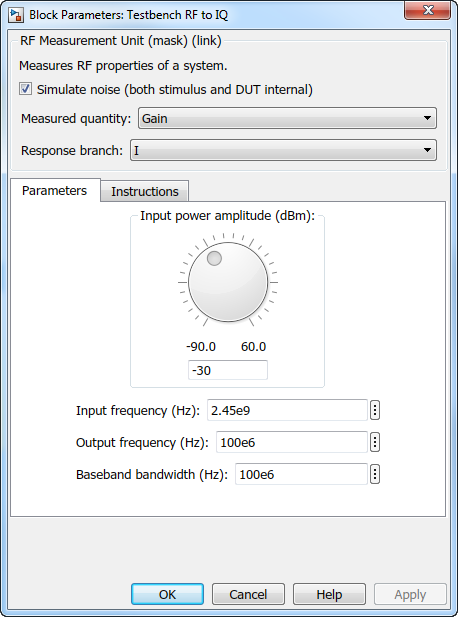Viewport: 458px width, 617px height.
Task: Click the input power value field showing -30
Action: [228, 370]
